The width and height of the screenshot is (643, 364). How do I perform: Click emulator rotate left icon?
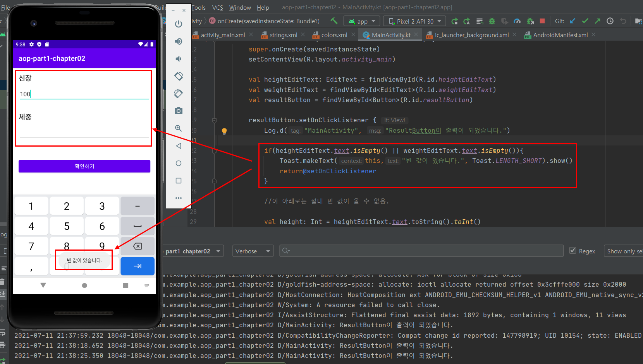tap(179, 76)
